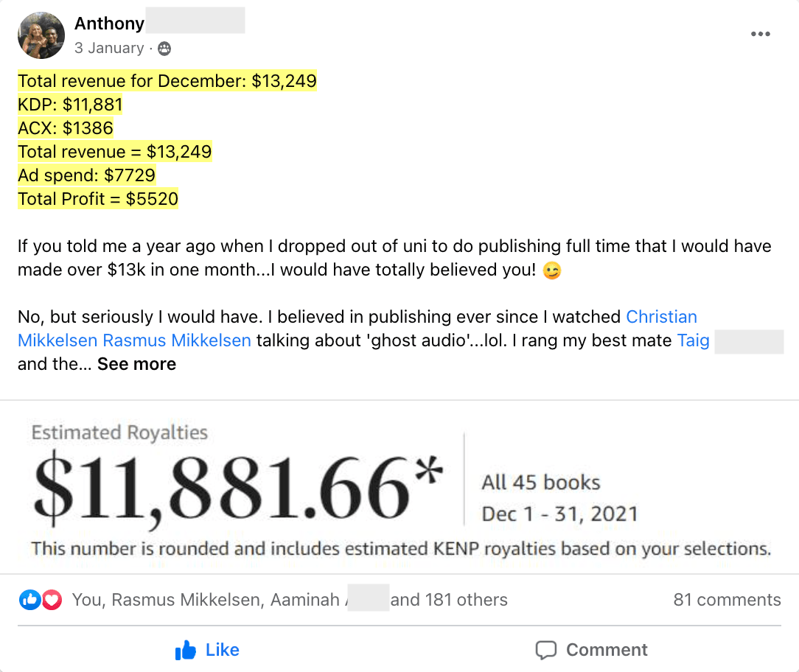
Task: Click the audience icon beside the post date
Action: 164,49
